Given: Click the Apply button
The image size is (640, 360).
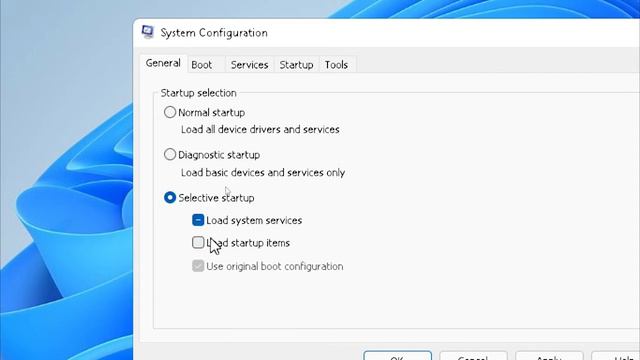Looking at the screenshot, I should (x=549, y=355).
